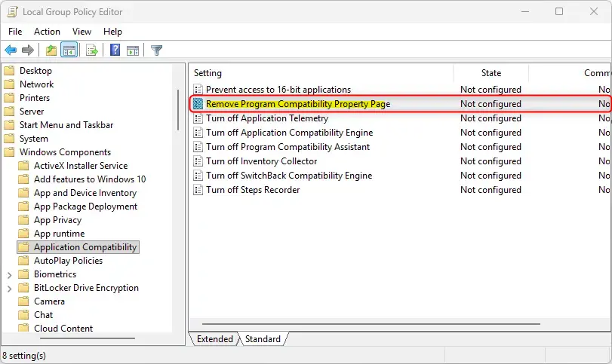Click the Camera folder icon in tree
Image resolution: width=612 pixels, height=364 pixels.
[x=23, y=301]
